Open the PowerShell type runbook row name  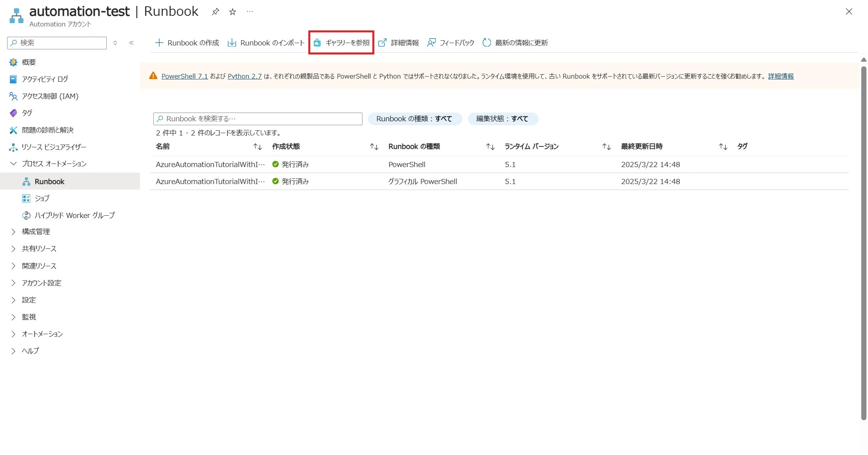pyautogui.click(x=210, y=164)
